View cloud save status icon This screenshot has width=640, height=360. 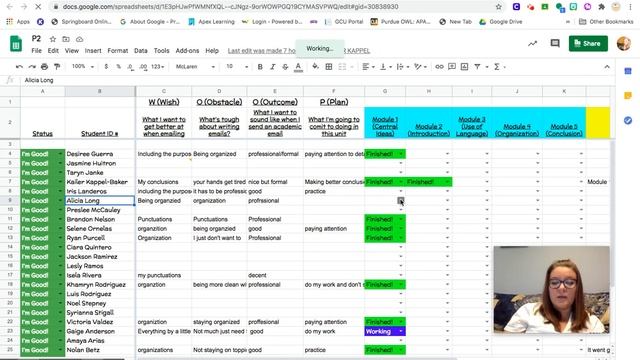tap(80, 39)
